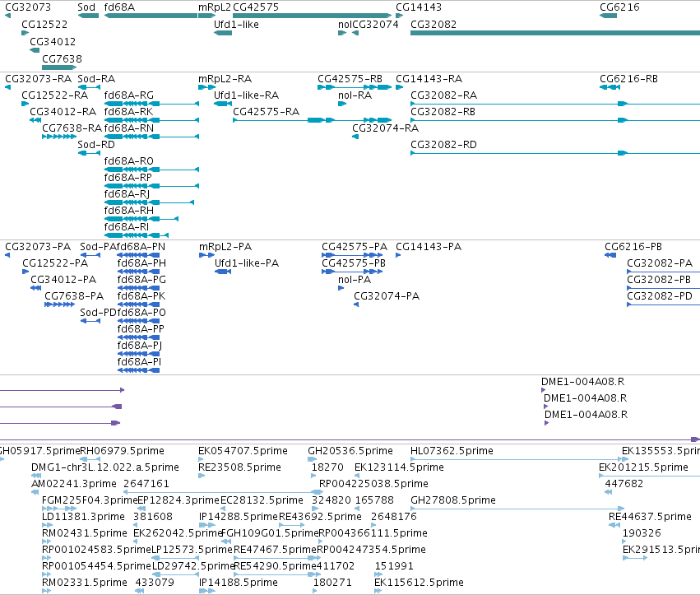Select the CG7638-PA protein label
700x595 pixels.
pyautogui.click(x=74, y=296)
